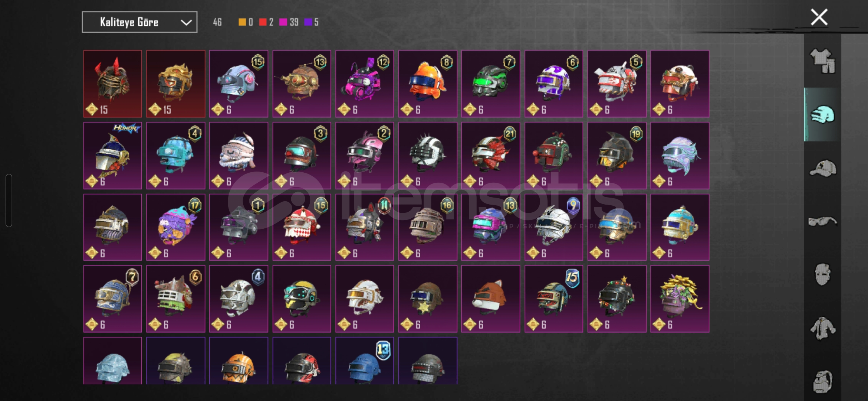This screenshot has height=401, width=868.
Task: Click the dropdown chevron arrow
Action: [x=186, y=23]
